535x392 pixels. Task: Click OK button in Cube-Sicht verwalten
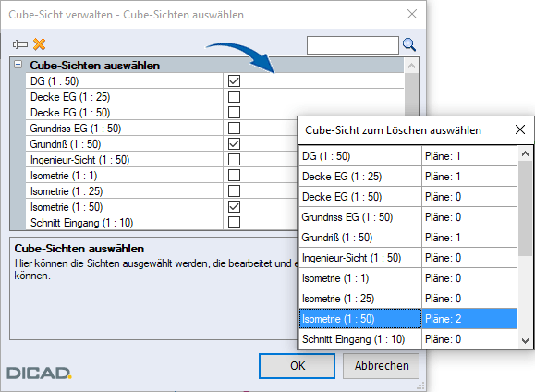tap(297, 366)
